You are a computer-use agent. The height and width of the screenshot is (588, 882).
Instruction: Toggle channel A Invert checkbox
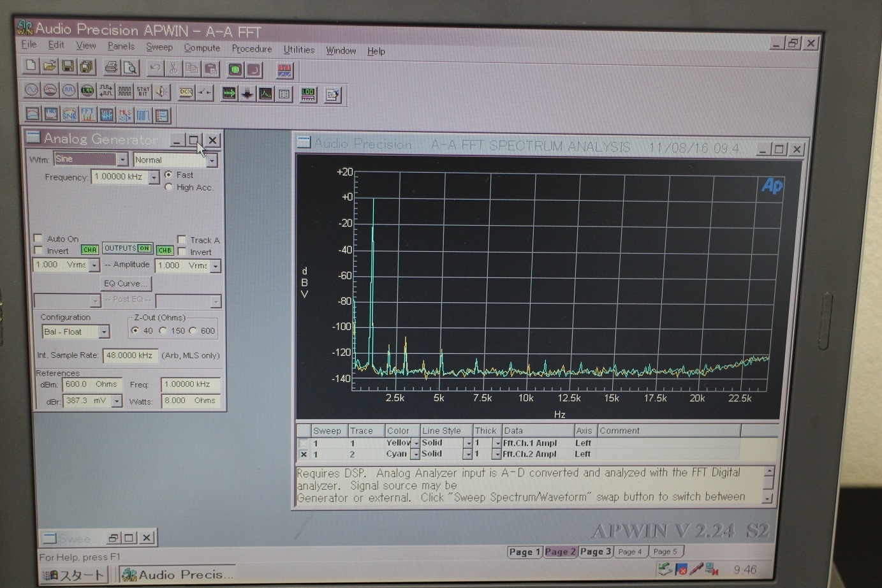(x=38, y=251)
